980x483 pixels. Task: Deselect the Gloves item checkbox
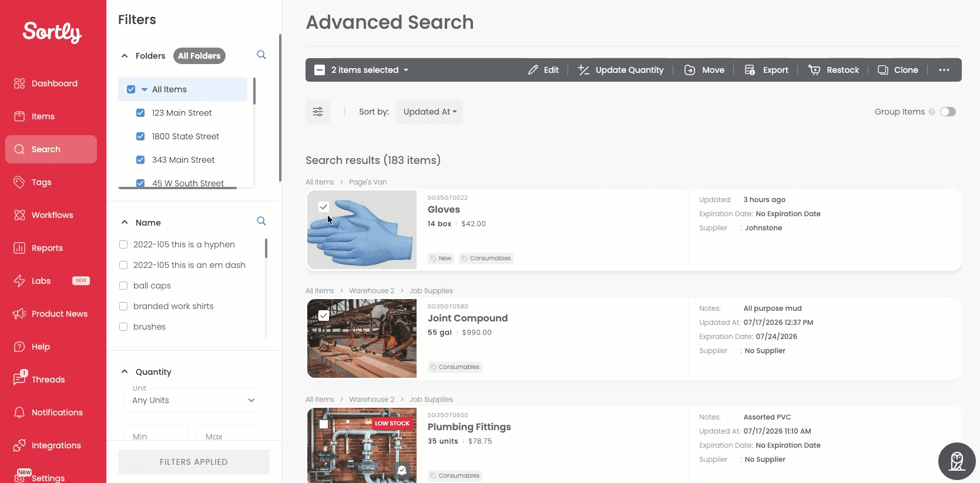click(324, 207)
